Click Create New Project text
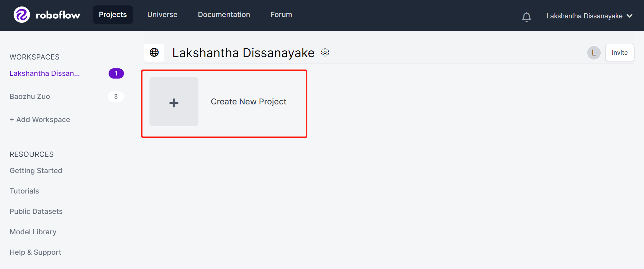Viewport: 644px width, 269px height. click(x=248, y=102)
